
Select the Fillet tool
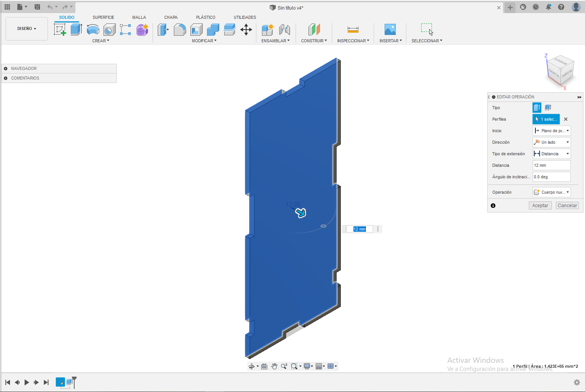180,30
